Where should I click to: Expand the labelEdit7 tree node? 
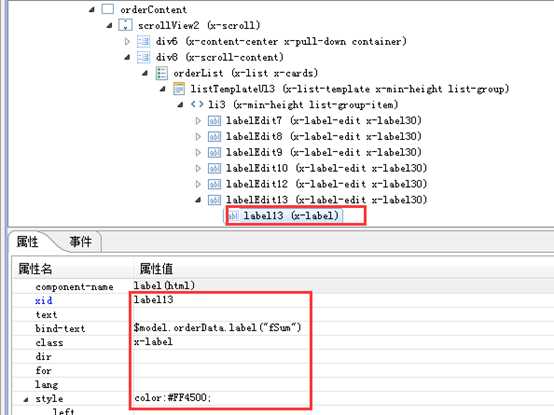point(198,121)
